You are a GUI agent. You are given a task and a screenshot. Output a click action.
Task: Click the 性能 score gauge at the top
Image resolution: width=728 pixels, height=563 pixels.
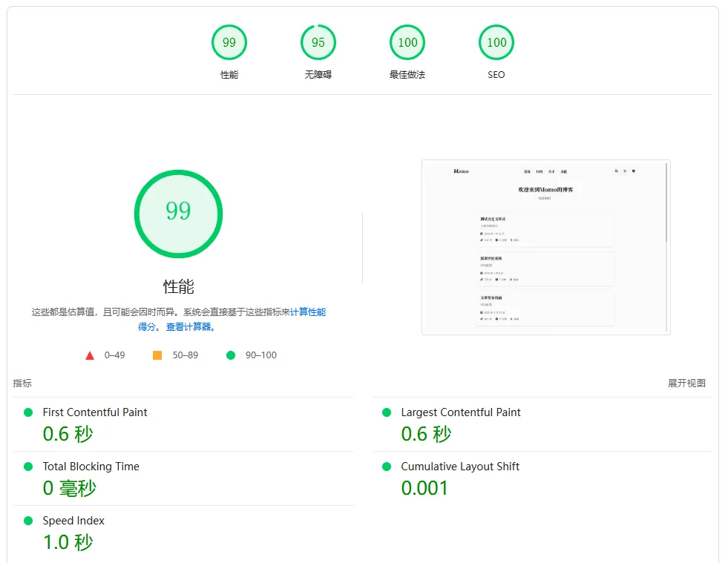pyautogui.click(x=229, y=42)
